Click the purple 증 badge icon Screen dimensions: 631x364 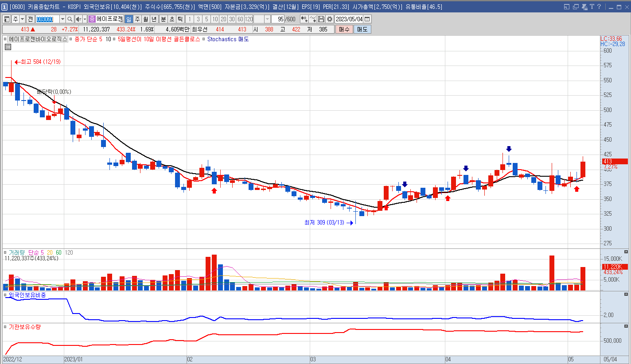tap(92, 19)
